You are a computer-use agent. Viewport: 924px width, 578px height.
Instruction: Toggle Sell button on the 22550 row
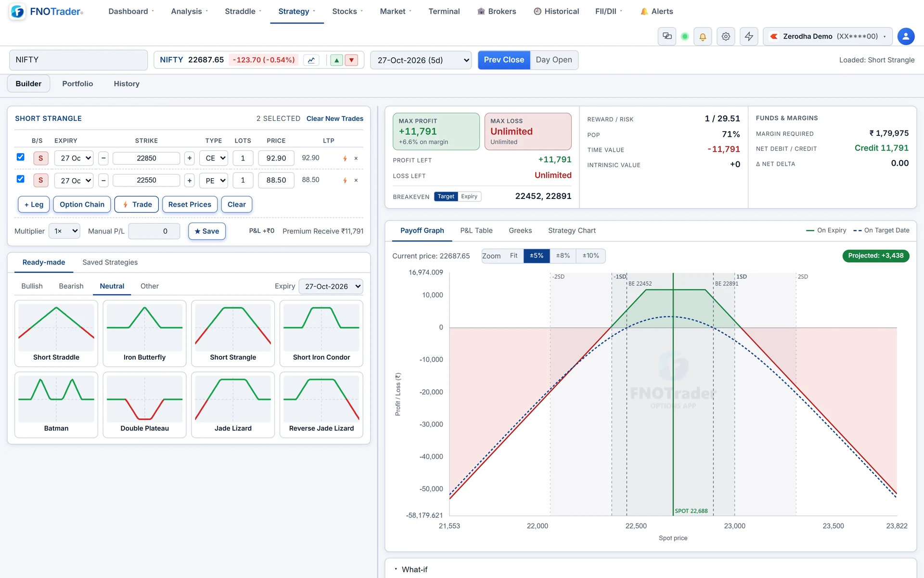40,180
